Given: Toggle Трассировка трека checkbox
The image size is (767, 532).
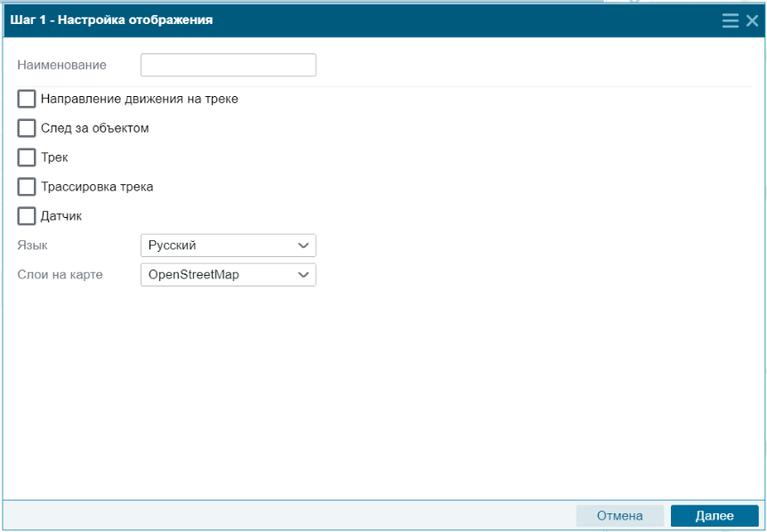Looking at the screenshot, I should [x=27, y=187].
